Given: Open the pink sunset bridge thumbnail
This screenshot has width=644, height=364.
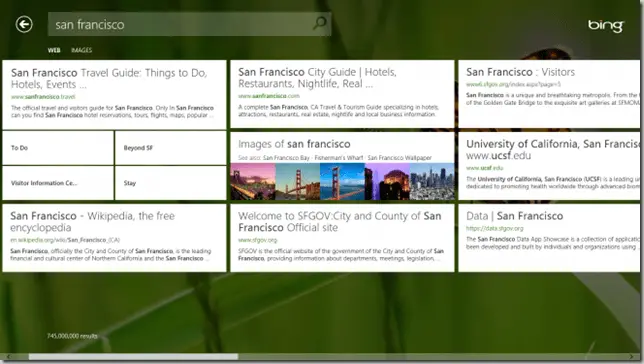Looking at the screenshot, I should [253, 182].
